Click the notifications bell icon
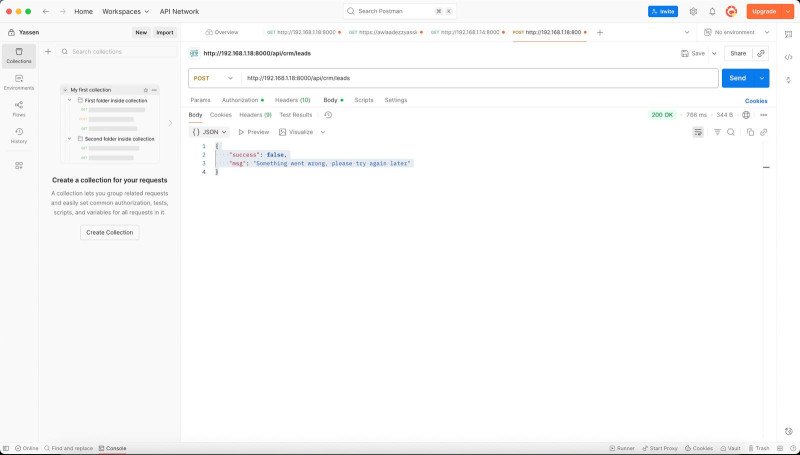 tap(712, 11)
